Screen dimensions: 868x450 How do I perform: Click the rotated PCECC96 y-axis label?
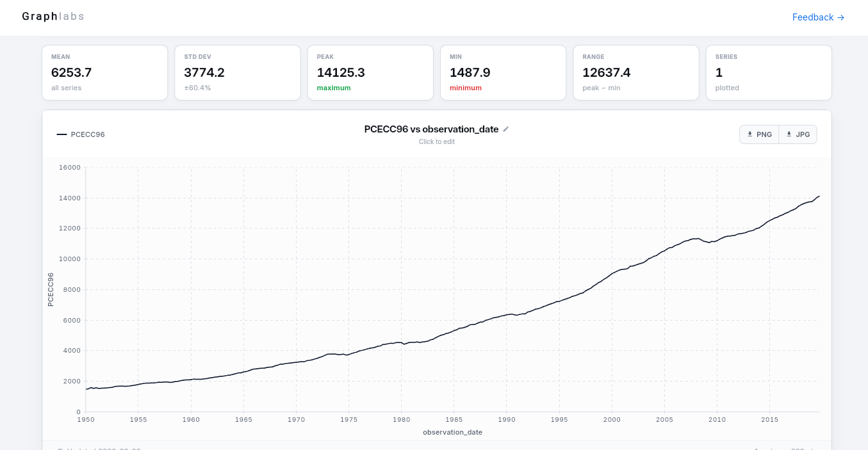[51, 289]
